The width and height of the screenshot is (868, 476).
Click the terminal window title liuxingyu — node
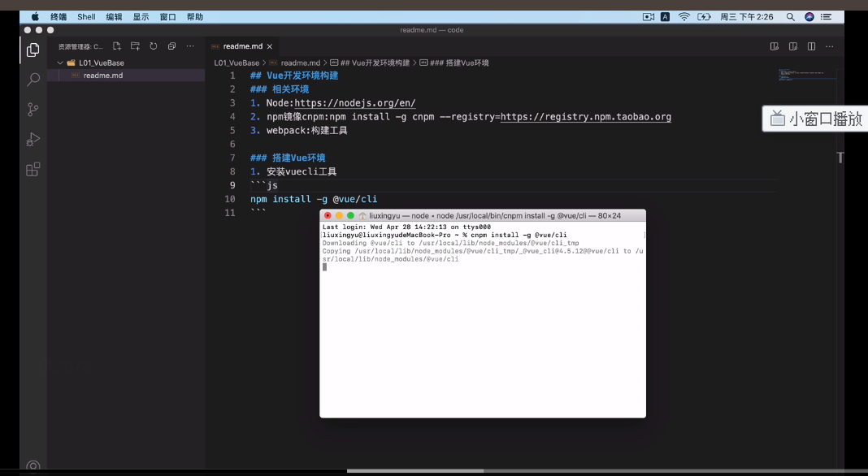pos(495,216)
